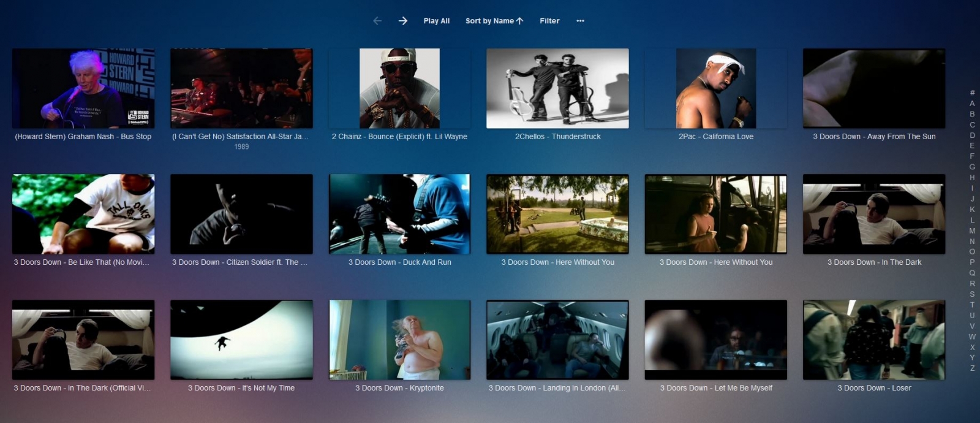Jump to letter A in alphabet picker
Screen dimensions: 980x423
972,104
